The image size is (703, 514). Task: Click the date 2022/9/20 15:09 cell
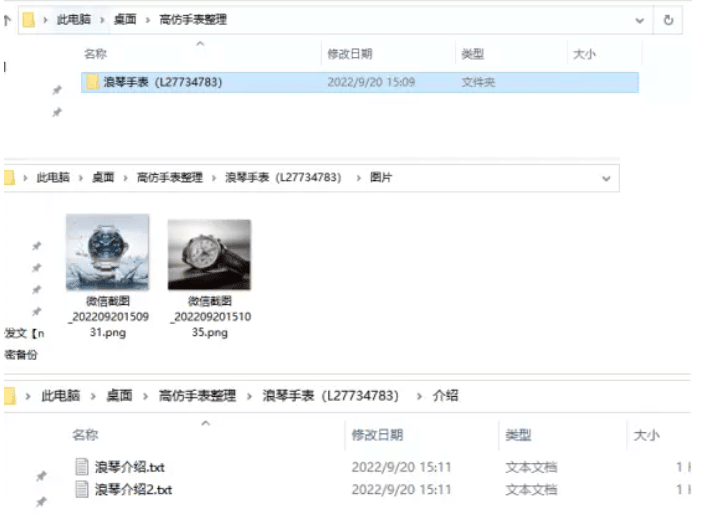[x=371, y=82]
